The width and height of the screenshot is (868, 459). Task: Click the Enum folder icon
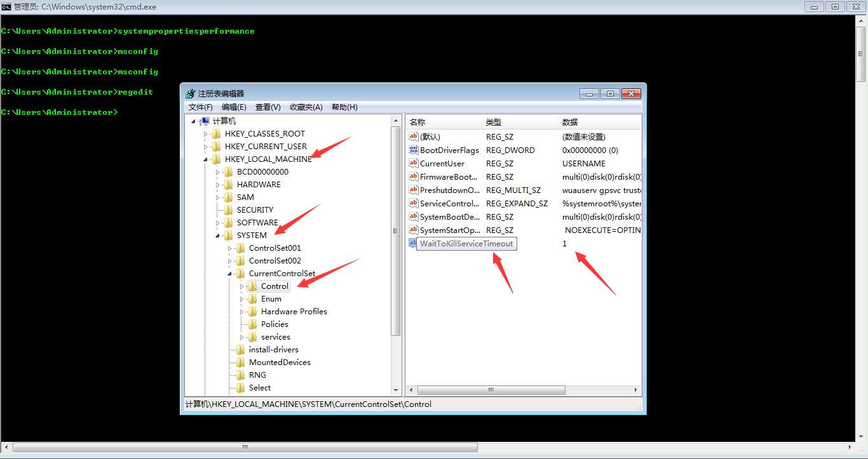pos(253,298)
